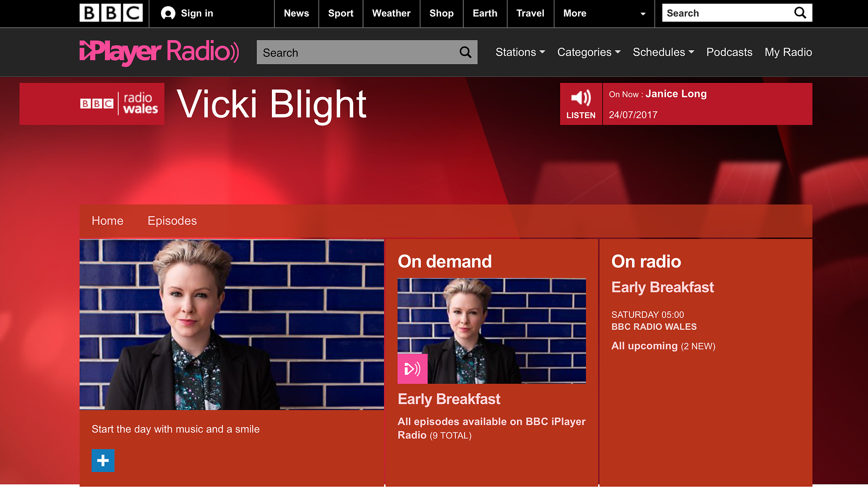Screen dimensions: 868x490
Task: Click the On demand Early Breakfast thumbnail
Action: pos(491,331)
